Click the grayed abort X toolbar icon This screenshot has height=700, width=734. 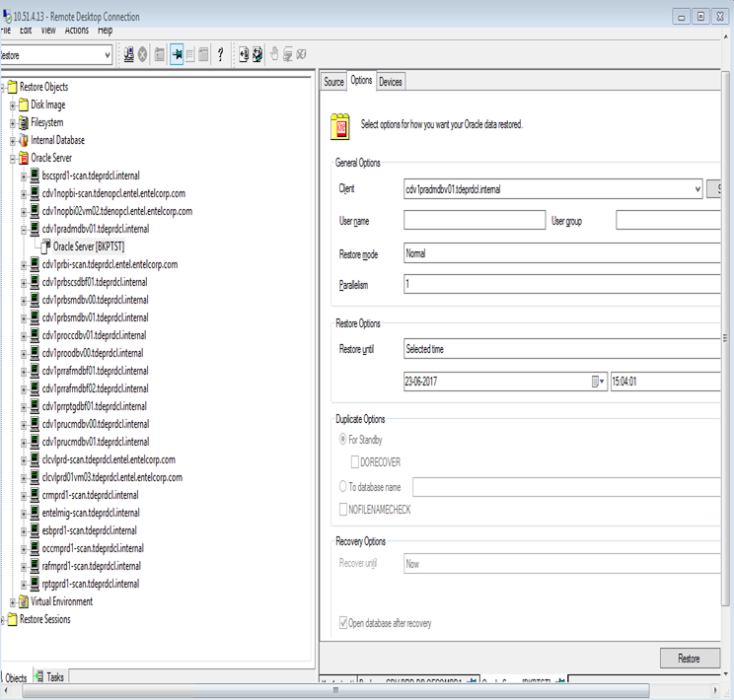(142, 55)
